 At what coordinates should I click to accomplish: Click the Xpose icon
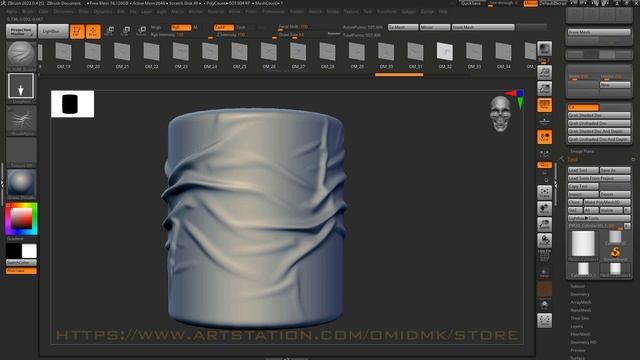(x=544, y=321)
